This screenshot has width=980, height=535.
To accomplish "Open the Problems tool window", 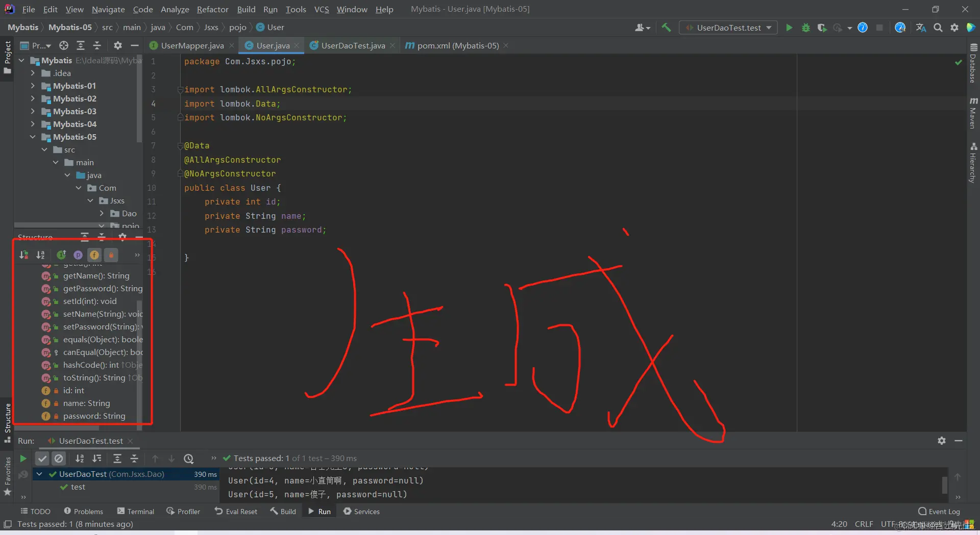I will [84, 512].
